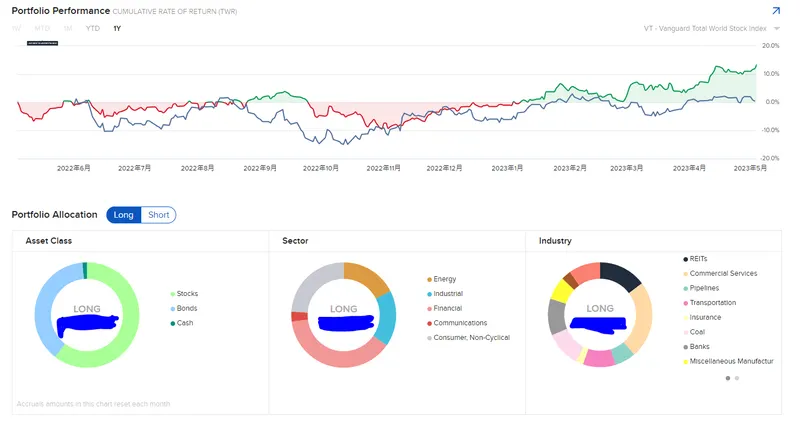Click the Stocks legend dot in Asset Class
The width and height of the screenshot is (800, 422).
tap(172, 294)
